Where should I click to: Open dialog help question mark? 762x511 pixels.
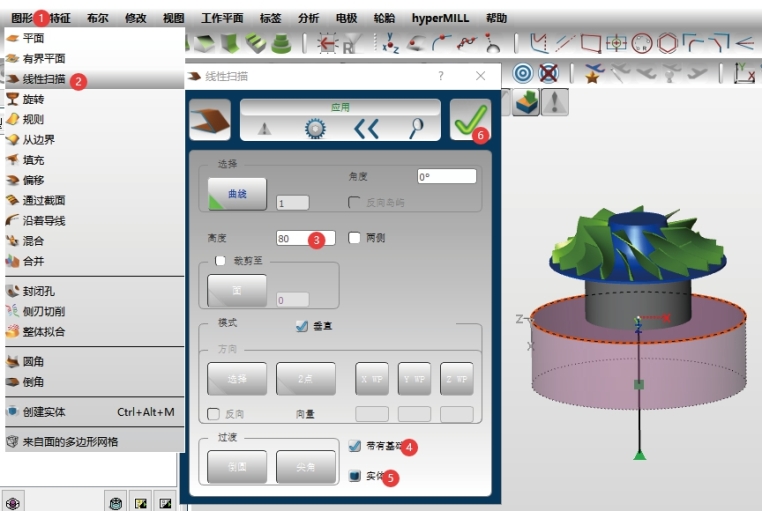click(441, 76)
